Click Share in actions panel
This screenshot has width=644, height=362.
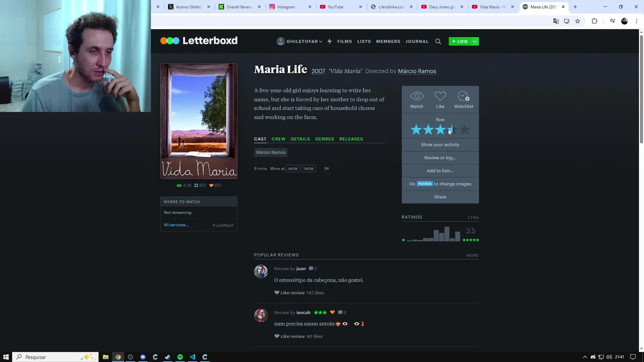point(440,197)
